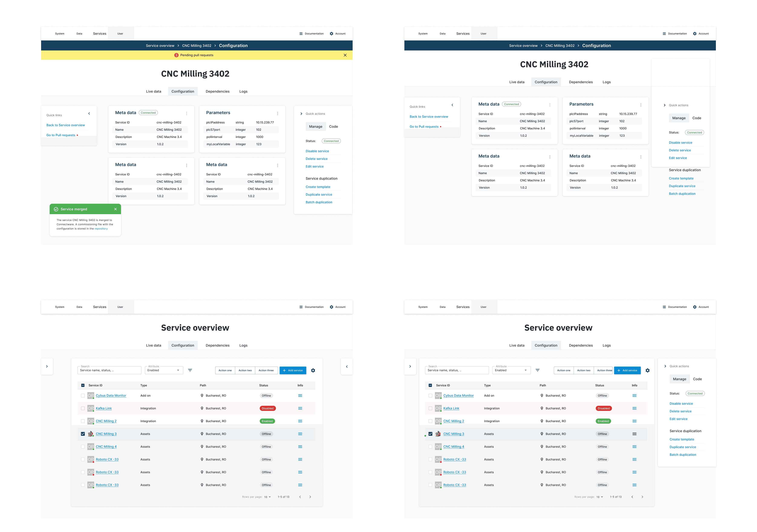
Task: Click Service overview breadcrumb, top-left frame
Action: coord(160,46)
